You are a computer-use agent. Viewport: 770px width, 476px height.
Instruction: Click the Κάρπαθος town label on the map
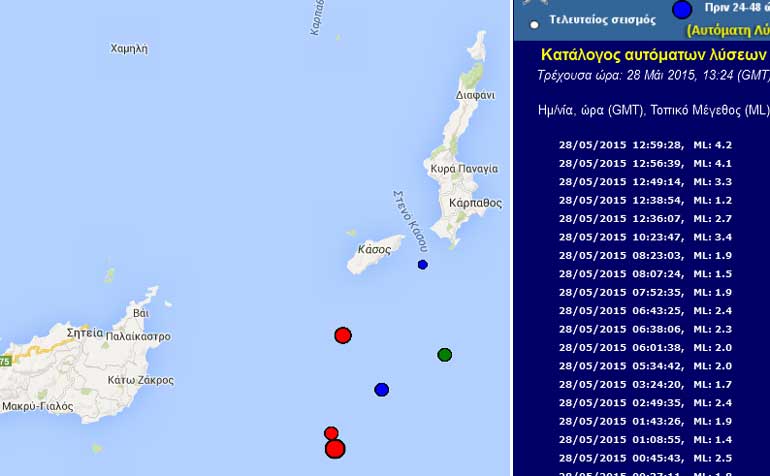coord(476,202)
